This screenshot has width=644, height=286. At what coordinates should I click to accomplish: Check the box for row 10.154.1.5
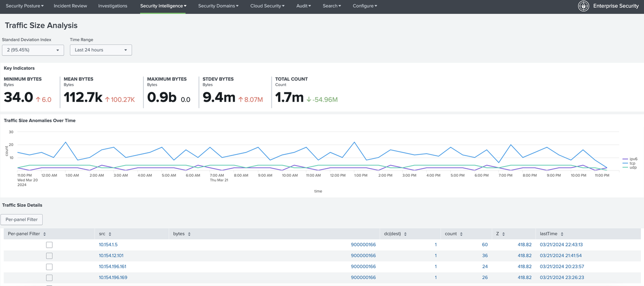pyautogui.click(x=49, y=245)
